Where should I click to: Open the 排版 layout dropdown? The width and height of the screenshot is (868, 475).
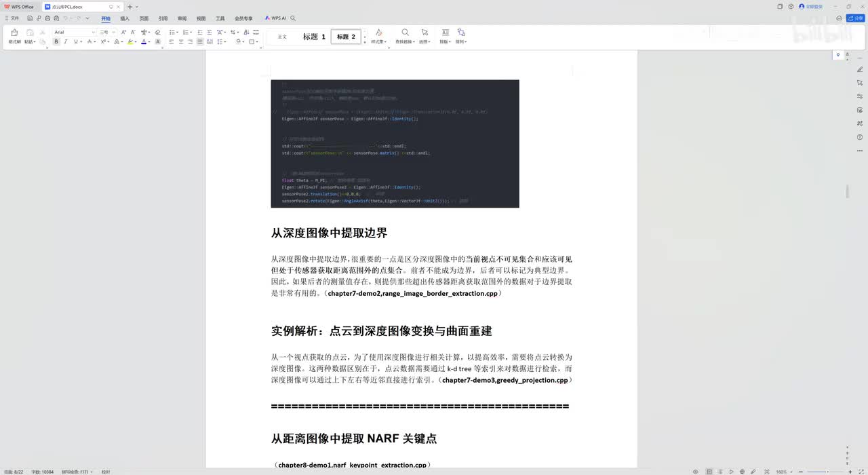tap(445, 37)
